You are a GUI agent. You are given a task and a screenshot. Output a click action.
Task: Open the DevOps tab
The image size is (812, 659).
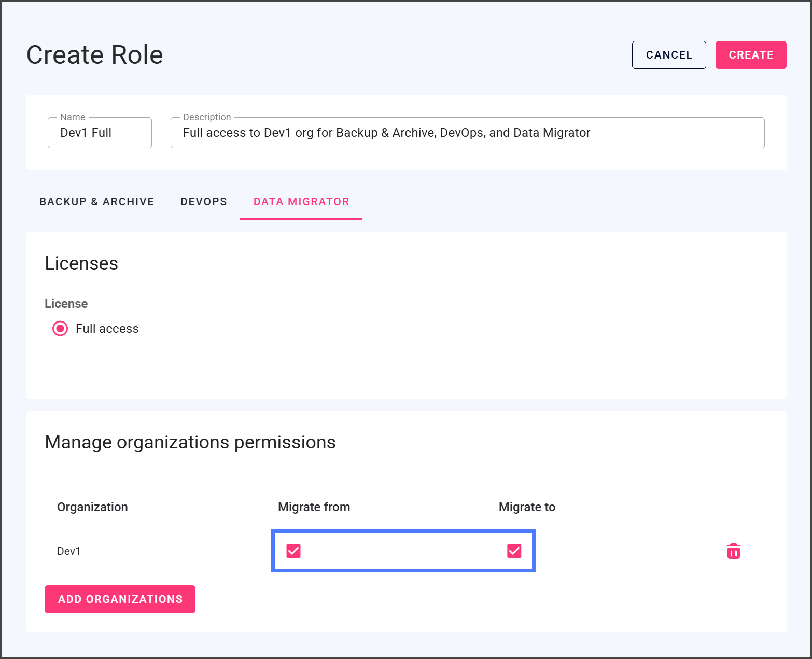(203, 202)
